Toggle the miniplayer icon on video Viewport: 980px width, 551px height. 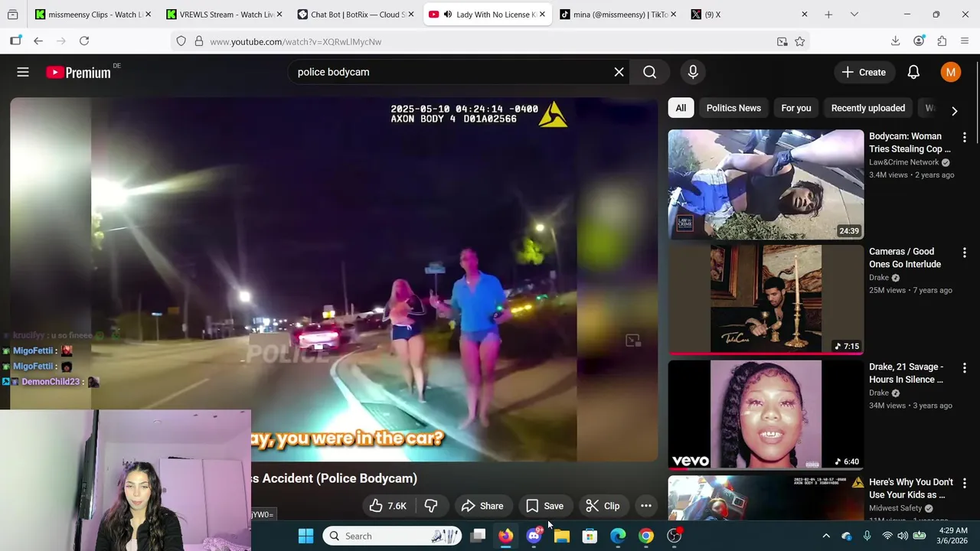[632, 341]
